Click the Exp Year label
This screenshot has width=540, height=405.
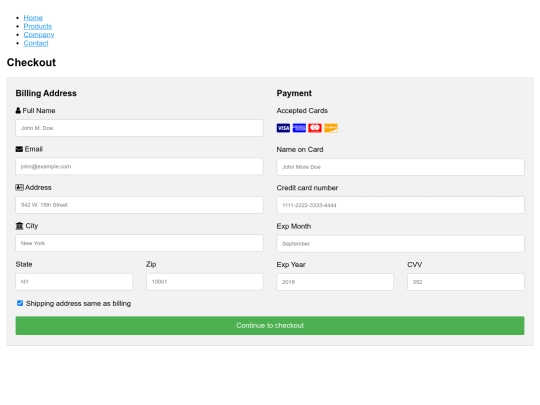tap(291, 264)
